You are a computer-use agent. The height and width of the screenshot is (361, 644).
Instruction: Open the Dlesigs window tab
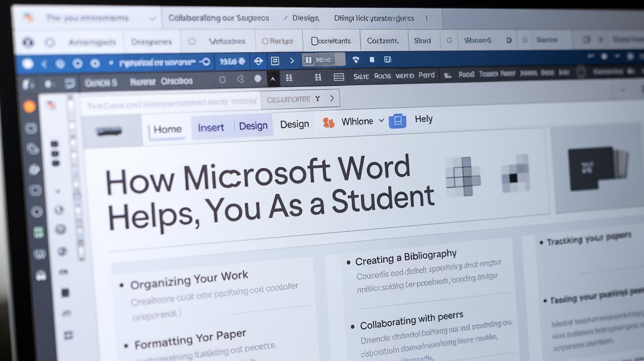[306, 18]
